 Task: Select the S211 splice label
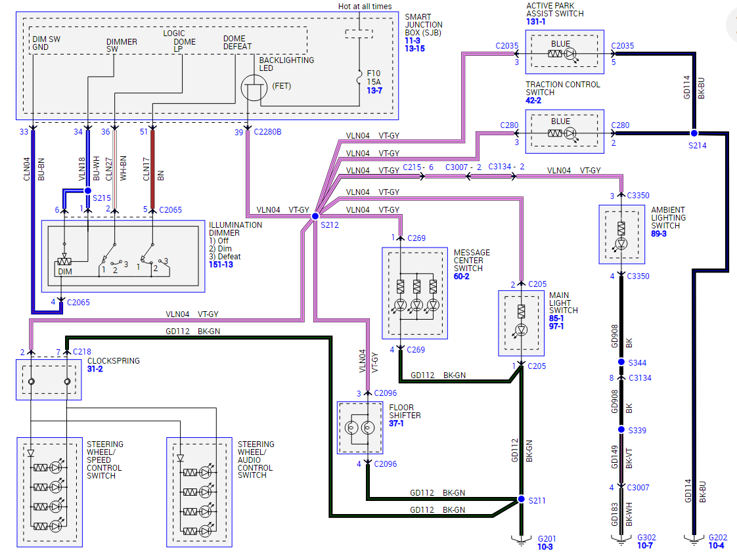(537, 501)
